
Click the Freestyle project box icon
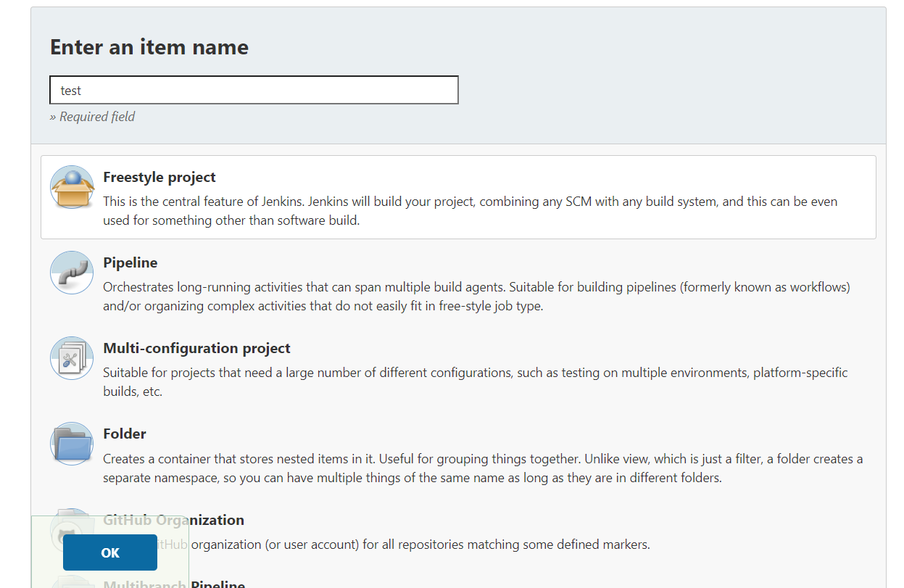(72, 187)
